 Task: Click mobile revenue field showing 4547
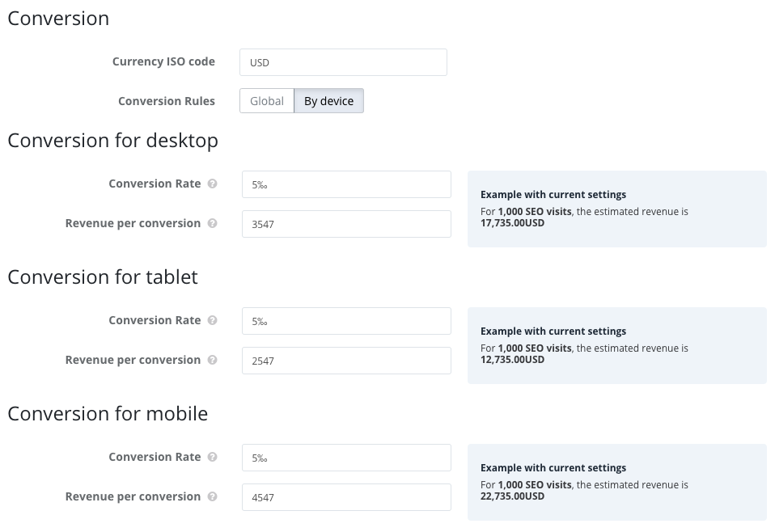coord(346,497)
